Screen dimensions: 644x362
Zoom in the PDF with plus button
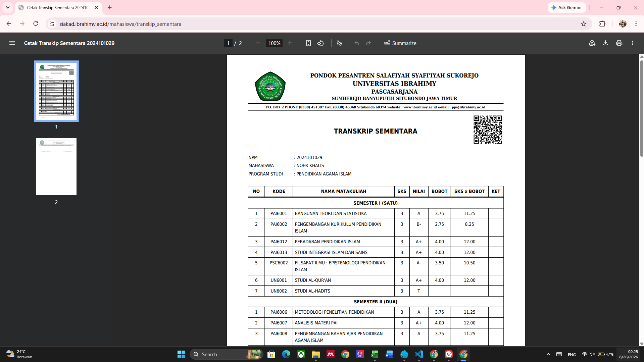click(x=290, y=43)
